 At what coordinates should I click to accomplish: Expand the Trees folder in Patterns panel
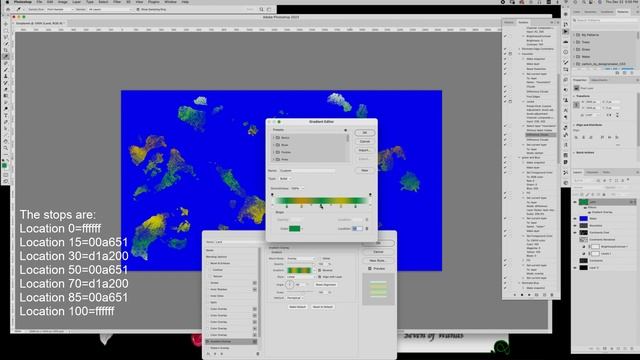click(x=574, y=42)
